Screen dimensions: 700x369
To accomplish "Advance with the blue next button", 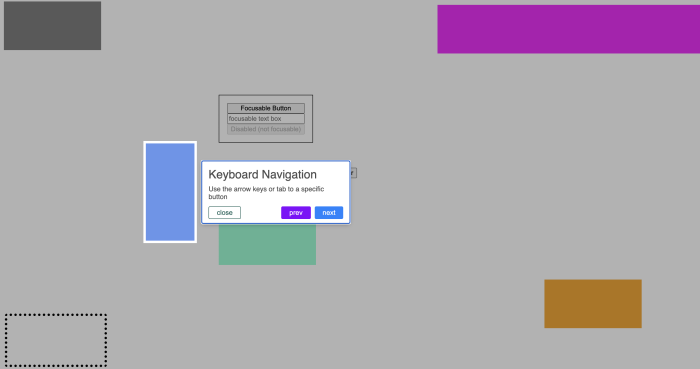I will [x=329, y=212].
